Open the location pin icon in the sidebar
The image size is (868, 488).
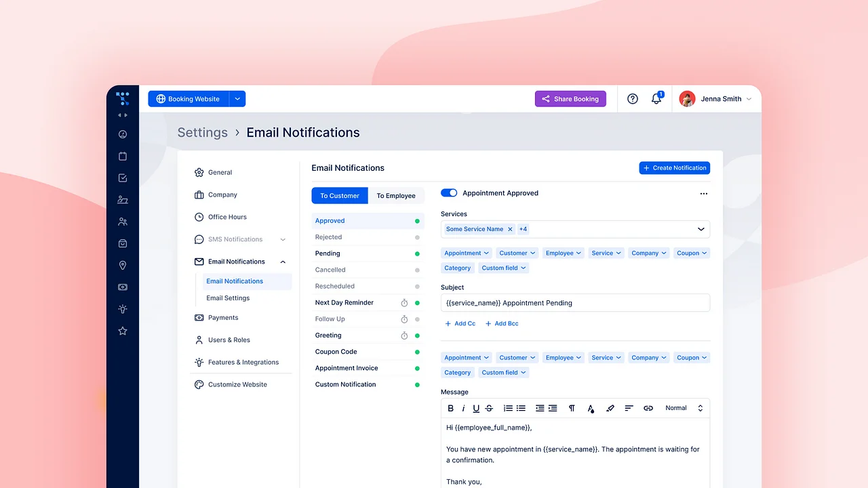pos(122,265)
